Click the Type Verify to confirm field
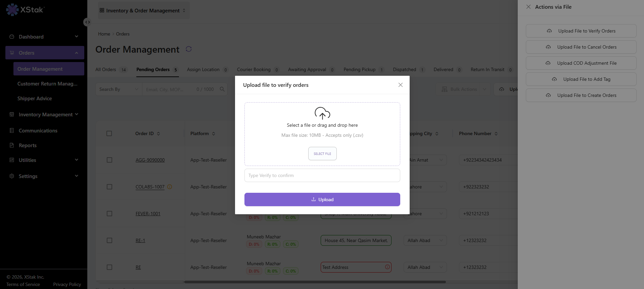The height and width of the screenshot is (289, 644). [x=322, y=175]
